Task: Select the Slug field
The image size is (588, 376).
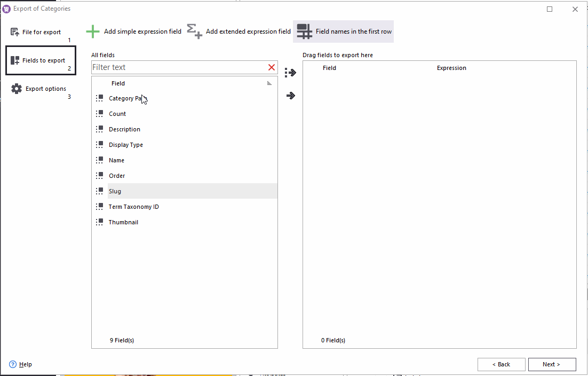Action: pos(115,191)
